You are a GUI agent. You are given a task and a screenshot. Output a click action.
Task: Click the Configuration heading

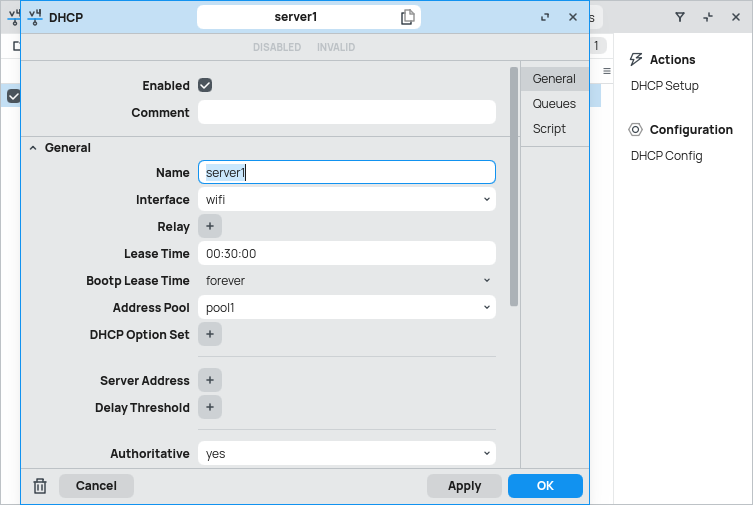[691, 130]
